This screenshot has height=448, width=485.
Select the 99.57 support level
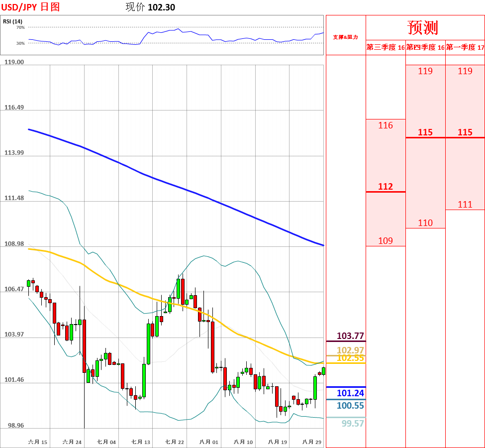click(353, 424)
